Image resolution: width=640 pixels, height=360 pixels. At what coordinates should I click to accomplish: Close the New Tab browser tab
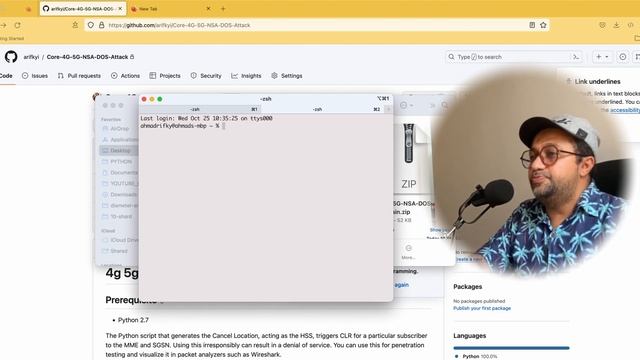click(x=208, y=9)
